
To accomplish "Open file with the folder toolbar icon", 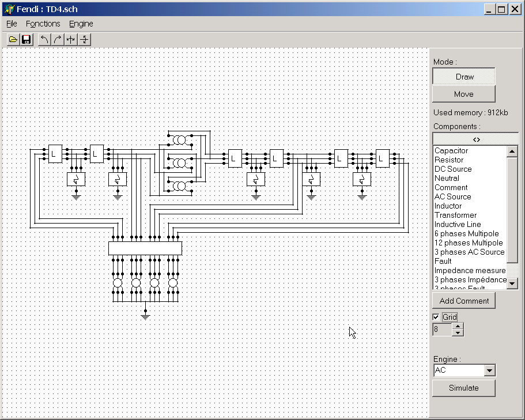I will coord(13,40).
